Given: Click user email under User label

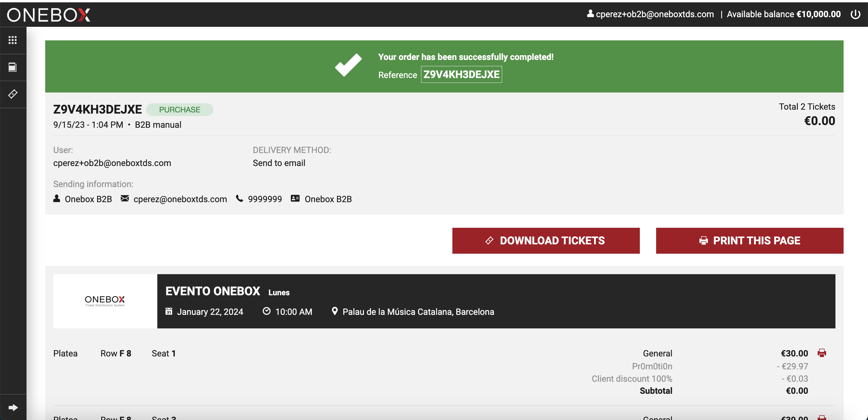Looking at the screenshot, I should tap(112, 163).
